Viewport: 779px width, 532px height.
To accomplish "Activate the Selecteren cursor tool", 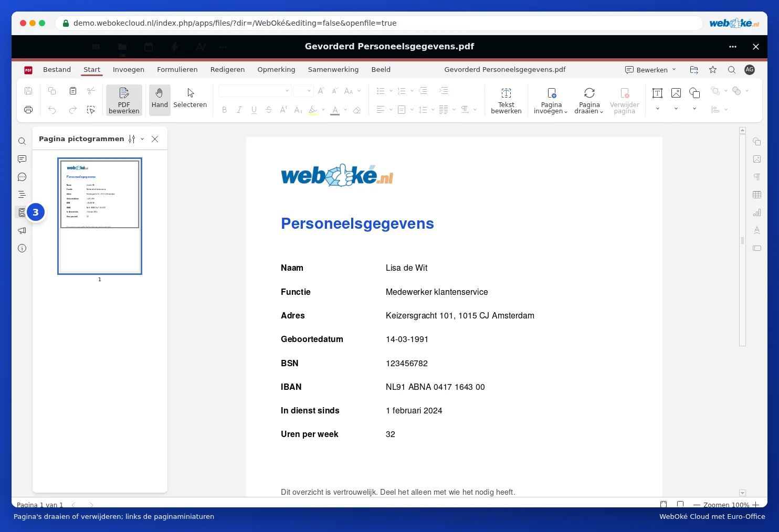I will point(190,98).
